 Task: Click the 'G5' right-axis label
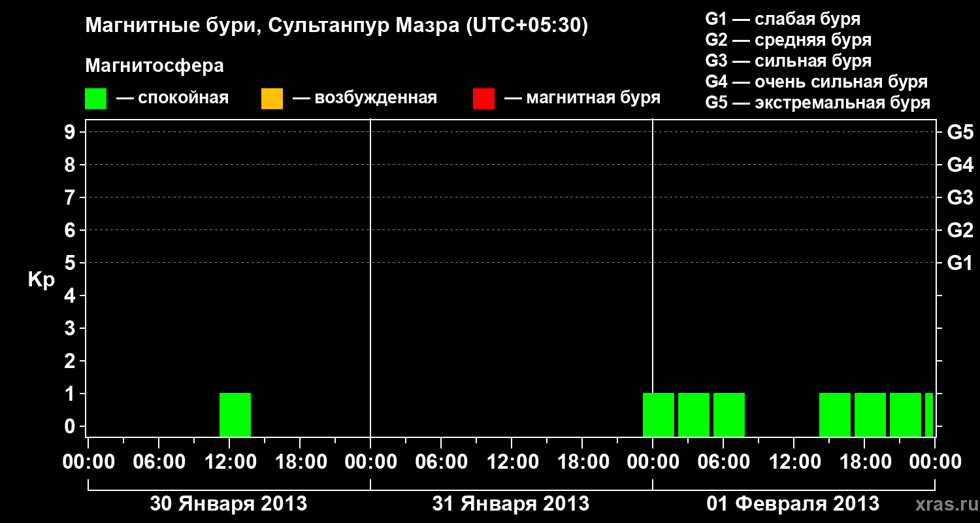point(960,132)
